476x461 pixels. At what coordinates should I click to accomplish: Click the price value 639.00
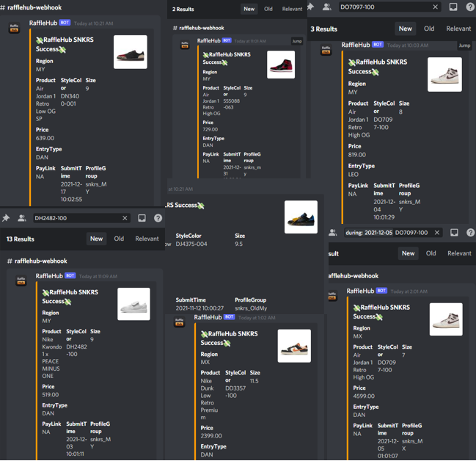click(x=45, y=138)
